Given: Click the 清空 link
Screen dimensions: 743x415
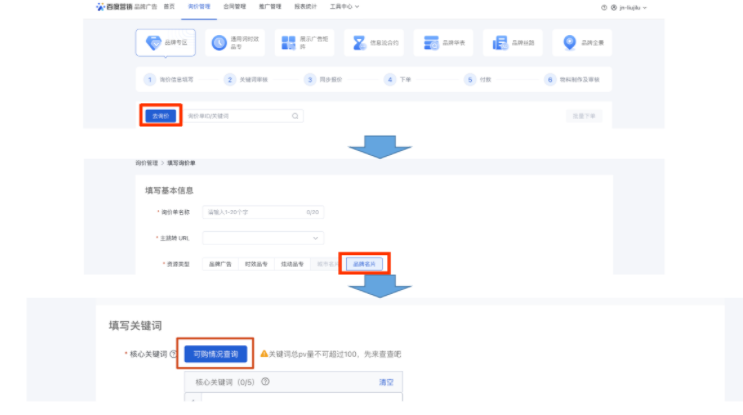Looking at the screenshot, I should coord(386,382).
